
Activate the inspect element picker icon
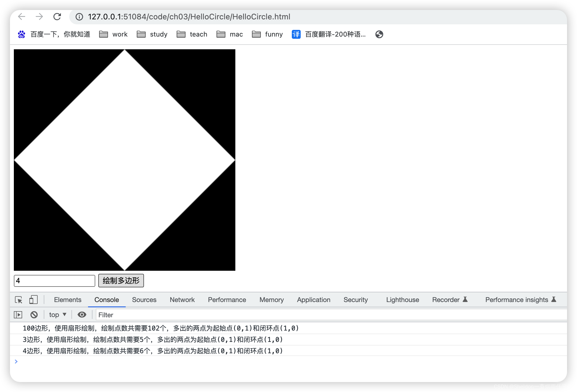point(19,300)
